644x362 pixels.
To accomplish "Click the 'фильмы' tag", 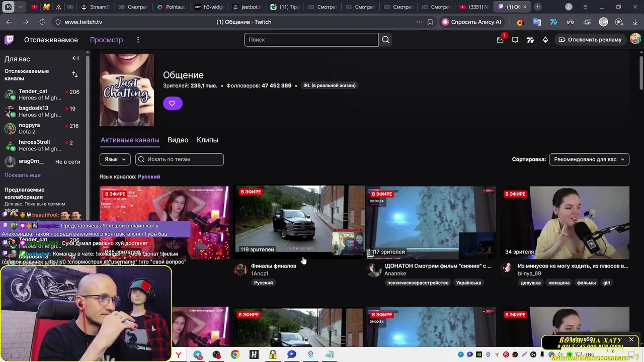I will [x=586, y=283].
